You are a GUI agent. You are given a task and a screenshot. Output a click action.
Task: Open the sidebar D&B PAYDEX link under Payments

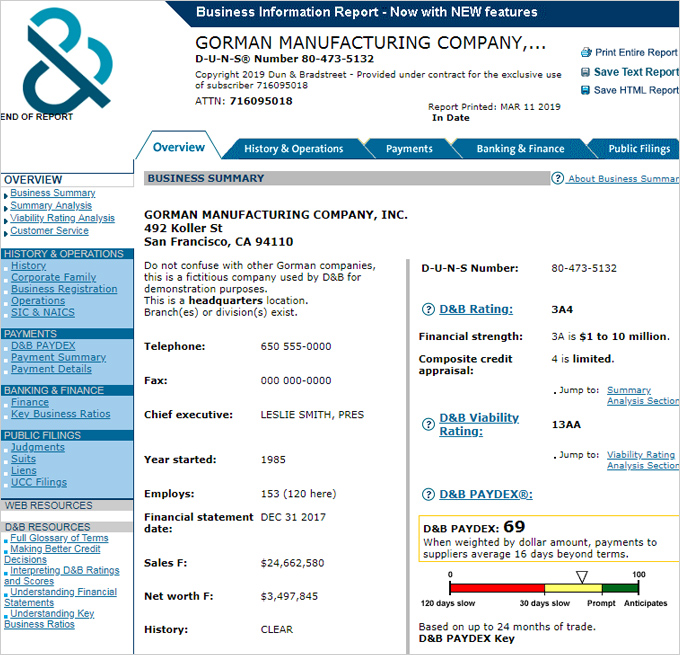point(43,346)
